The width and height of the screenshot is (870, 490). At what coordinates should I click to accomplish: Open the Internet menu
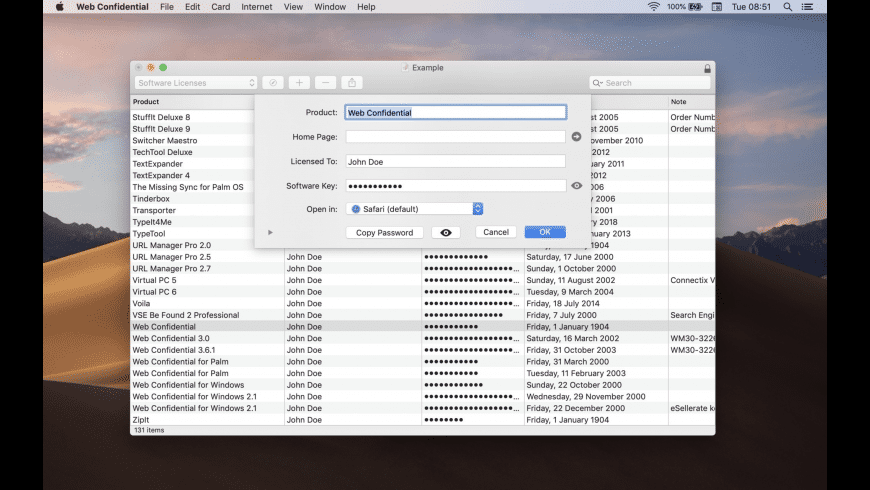256,7
